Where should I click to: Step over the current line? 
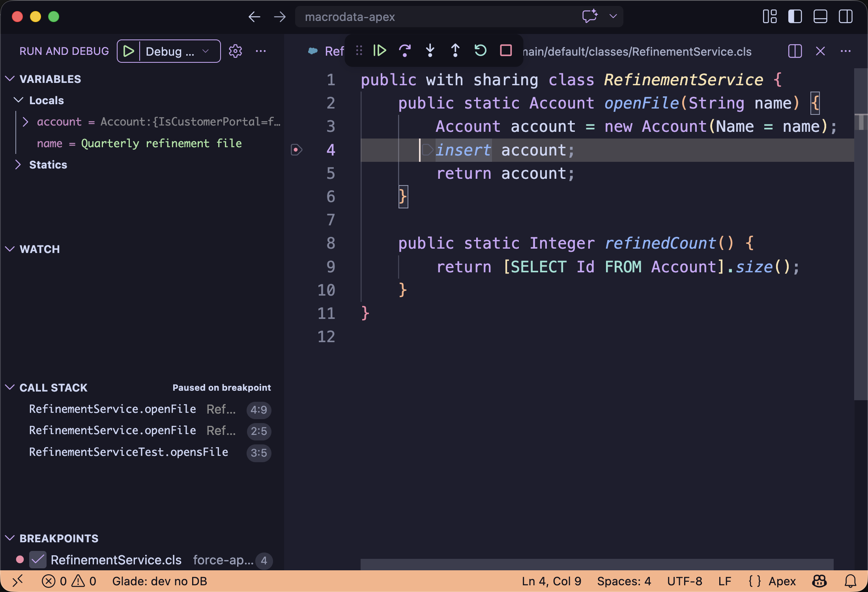(x=405, y=51)
